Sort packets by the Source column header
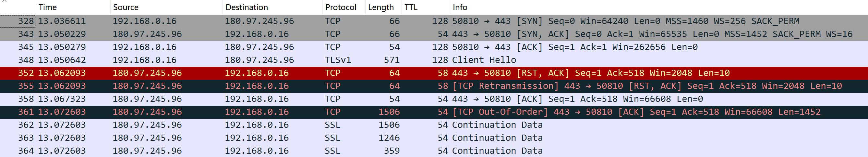Screen dimensions: 868x157 [x=126, y=7]
